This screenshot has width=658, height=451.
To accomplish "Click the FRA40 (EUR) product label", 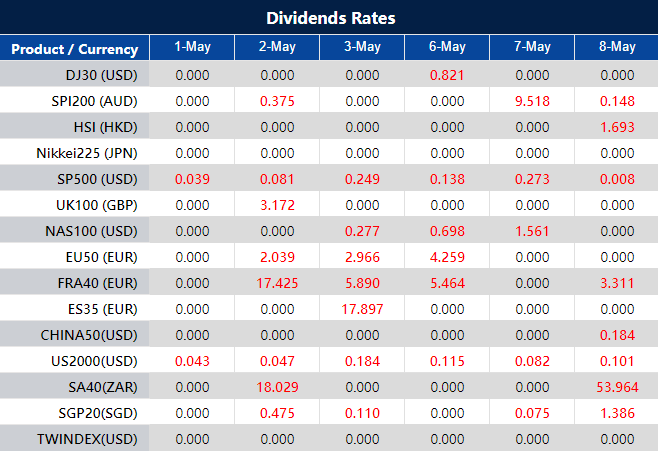I will tap(97, 283).
